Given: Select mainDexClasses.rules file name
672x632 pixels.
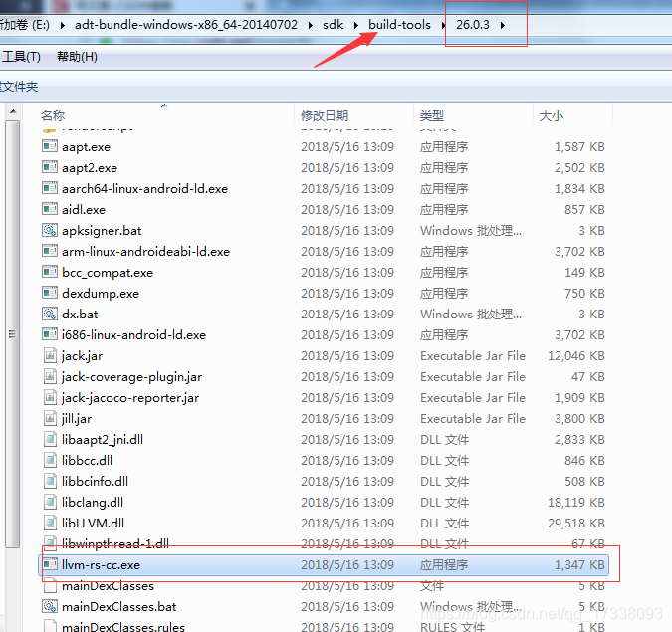Looking at the screenshot, I should (x=123, y=626).
